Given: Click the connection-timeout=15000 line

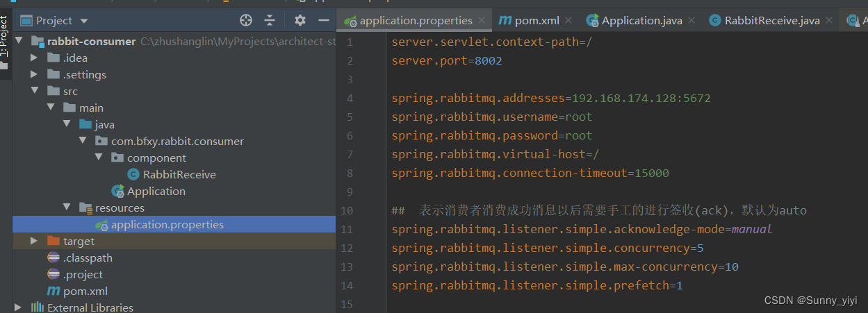Looking at the screenshot, I should [530, 174].
